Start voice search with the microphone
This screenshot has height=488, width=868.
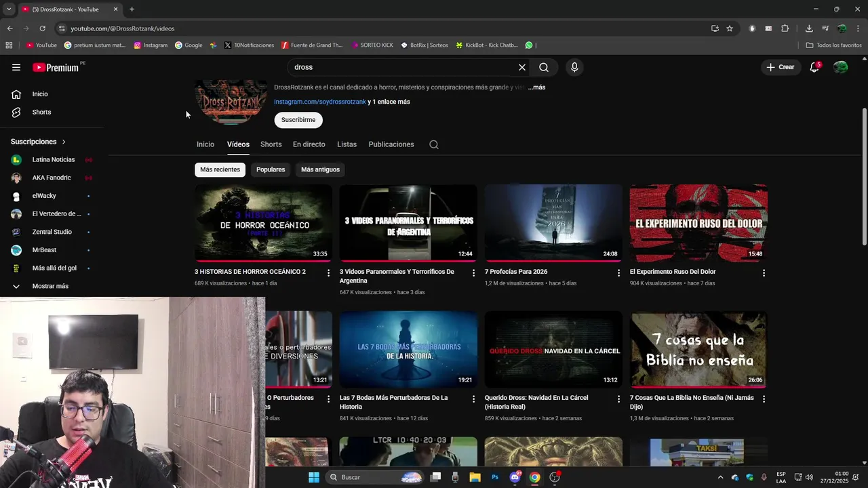click(x=574, y=67)
